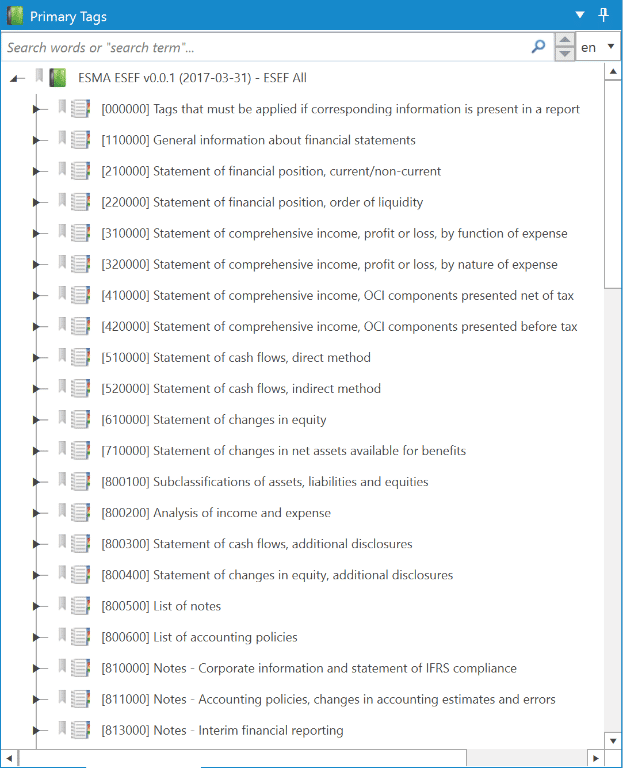Click the horizontal scrollbar right arrow

pos(596,758)
